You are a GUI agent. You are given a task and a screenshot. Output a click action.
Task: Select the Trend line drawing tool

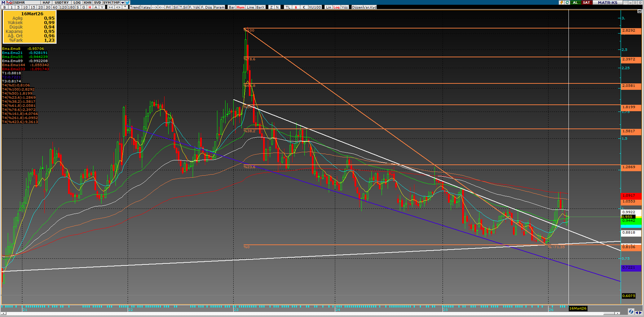(135, 8)
